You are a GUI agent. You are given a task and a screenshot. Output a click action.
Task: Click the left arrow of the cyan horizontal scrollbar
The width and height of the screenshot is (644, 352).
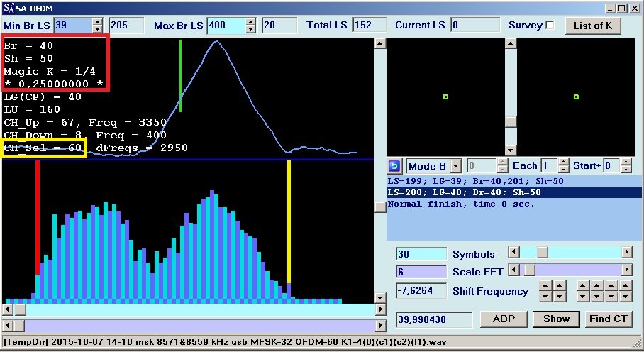(8, 309)
